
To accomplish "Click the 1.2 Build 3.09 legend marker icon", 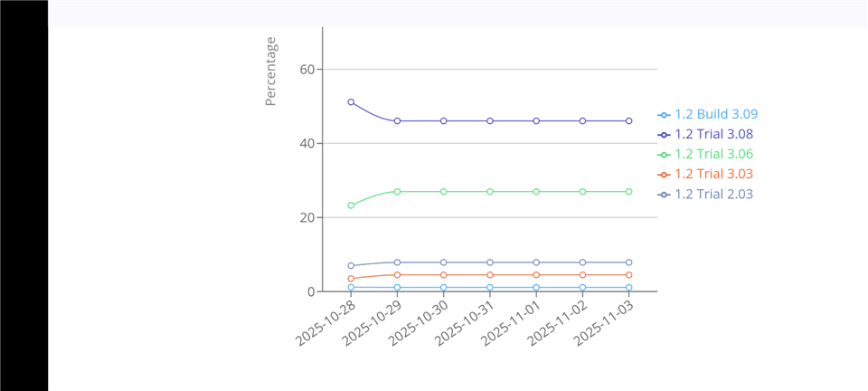I will (664, 115).
